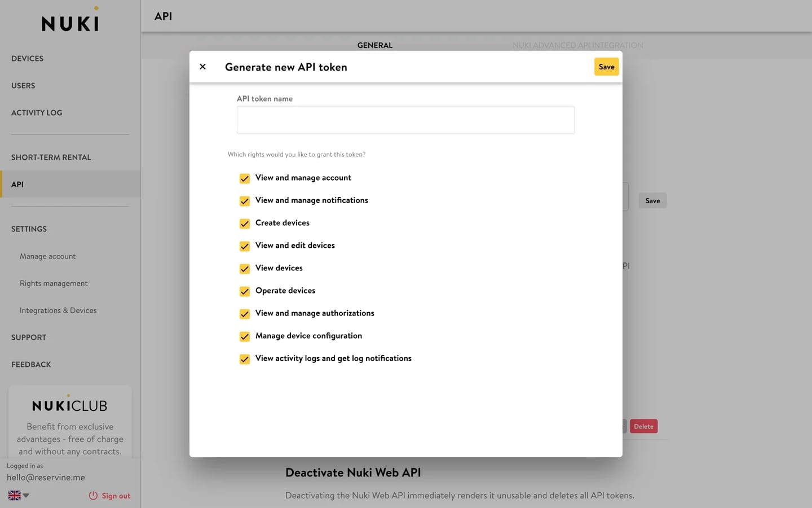Click the Nuki logo
The image size is (812, 508).
pyautogui.click(x=70, y=20)
